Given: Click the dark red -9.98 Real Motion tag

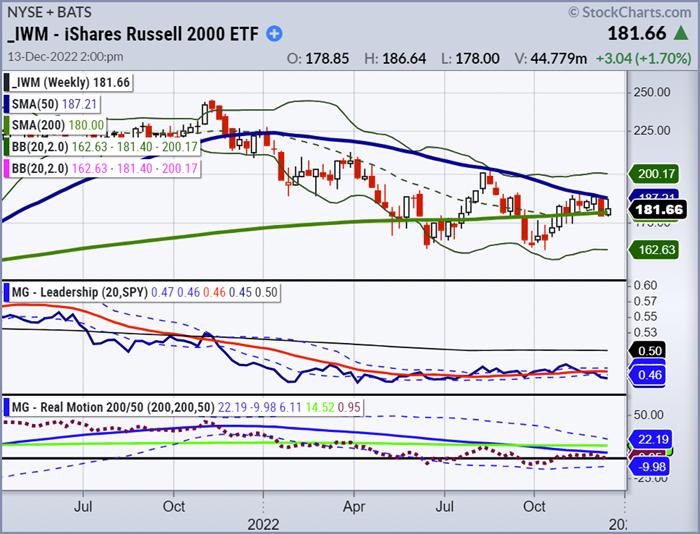Looking at the screenshot, I should 654,464.
